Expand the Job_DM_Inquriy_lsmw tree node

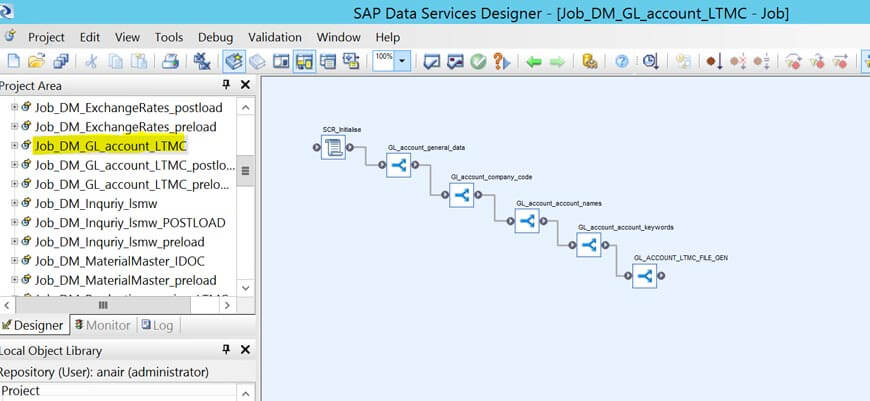(x=14, y=204)
